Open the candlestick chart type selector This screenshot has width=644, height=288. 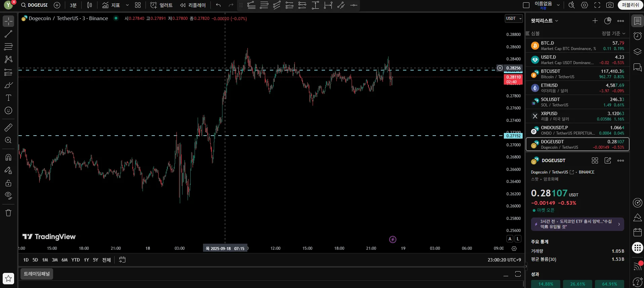pyautogui.click(x=89, y=5)
